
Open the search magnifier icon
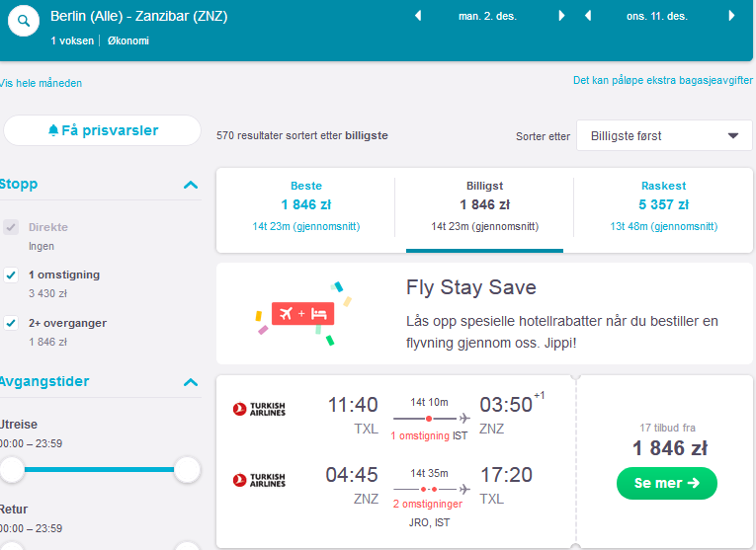click(x=24, y=21)
